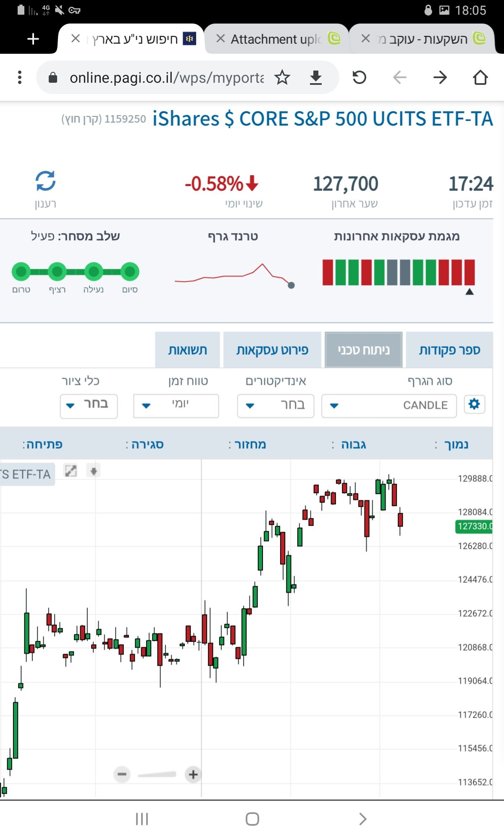This screenshot has width=504, height=840.
Task: Click the chart download arrow icon
Action: (x=94, y=471)
